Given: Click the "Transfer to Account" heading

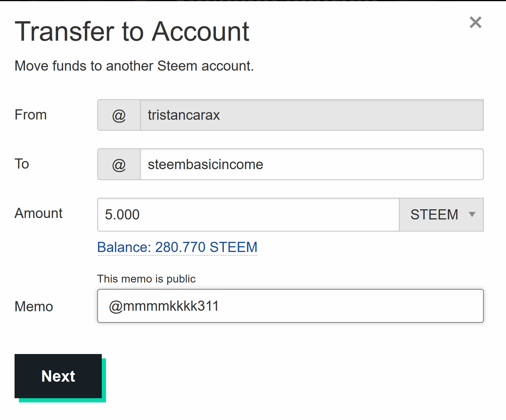Looking at the screenshot, I should pos(132,31).
